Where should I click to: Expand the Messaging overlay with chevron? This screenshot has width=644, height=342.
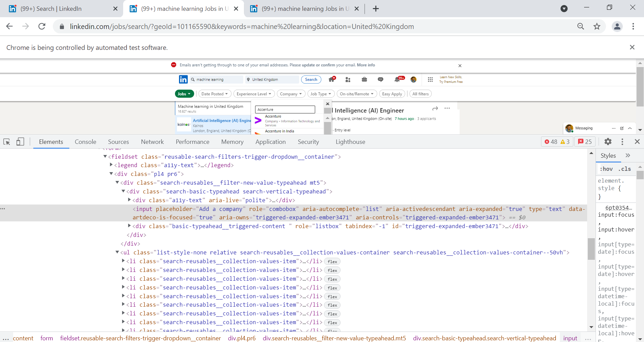click(630, 128)
